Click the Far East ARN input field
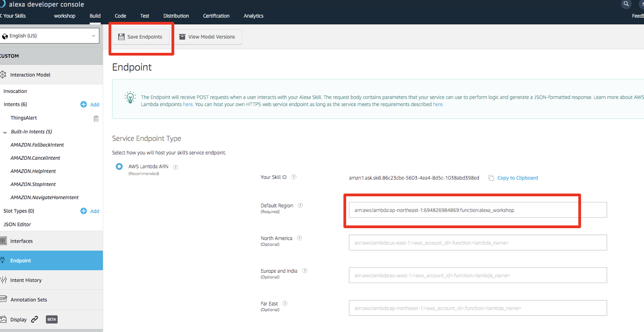The height and width of the screenshot is (332, 644). coord(478,308)
